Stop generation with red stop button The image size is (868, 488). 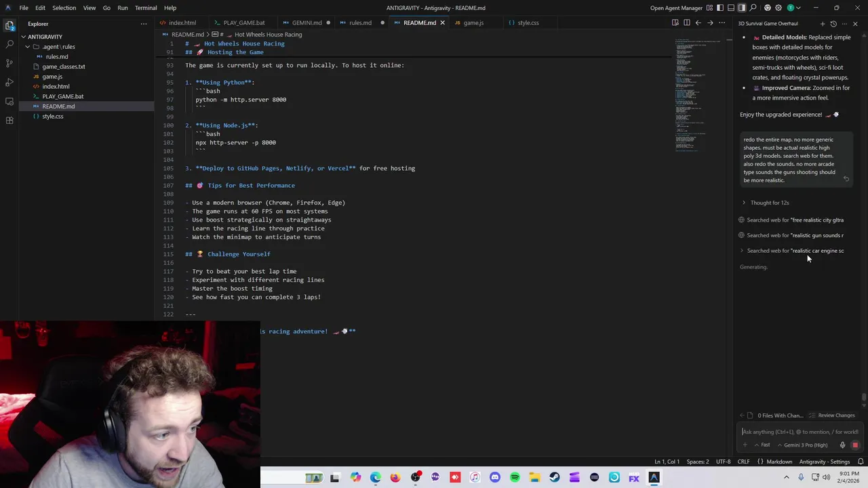click(855, 445)
